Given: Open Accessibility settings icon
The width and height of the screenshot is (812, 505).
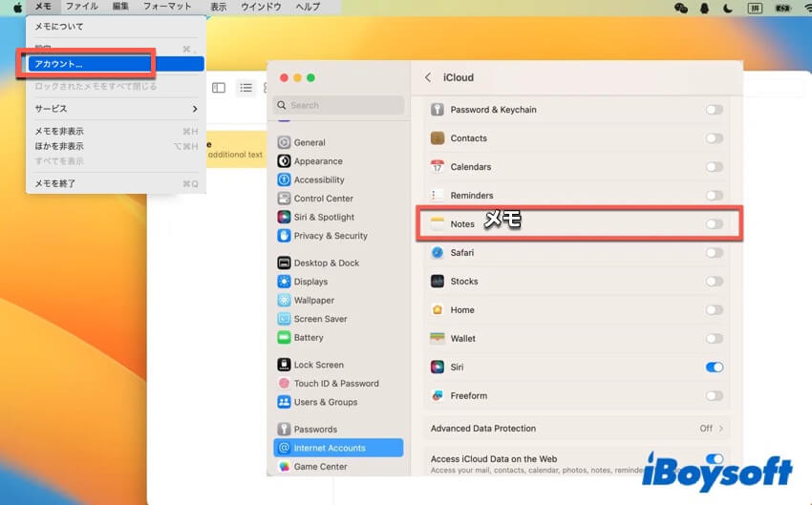Looking at the screenshot, I should coord(284,179).
